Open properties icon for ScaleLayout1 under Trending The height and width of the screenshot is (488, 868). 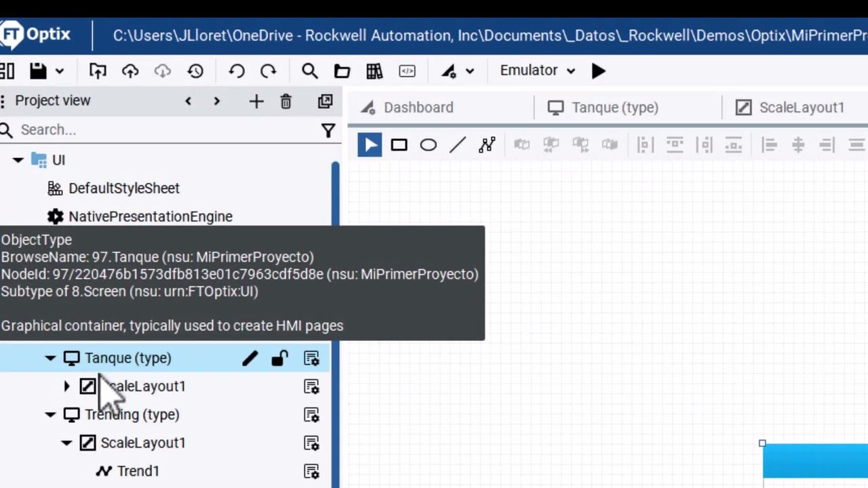[311, 443]
